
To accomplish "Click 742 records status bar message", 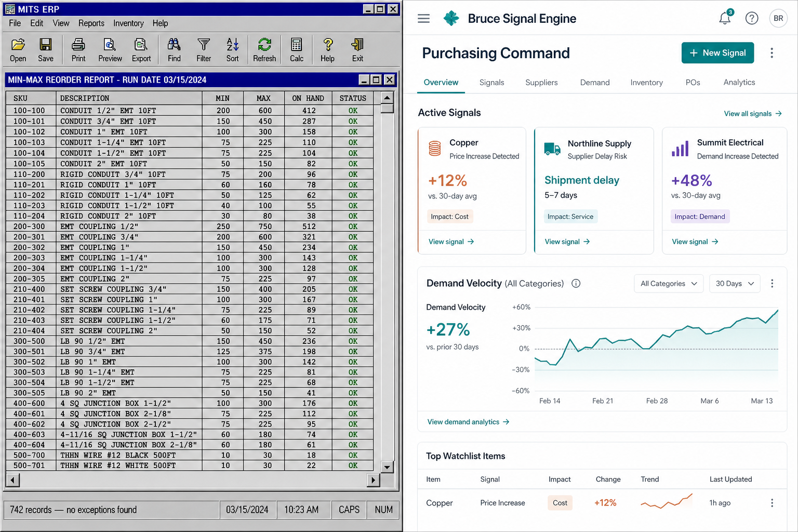I will click(x=73, y=510).
